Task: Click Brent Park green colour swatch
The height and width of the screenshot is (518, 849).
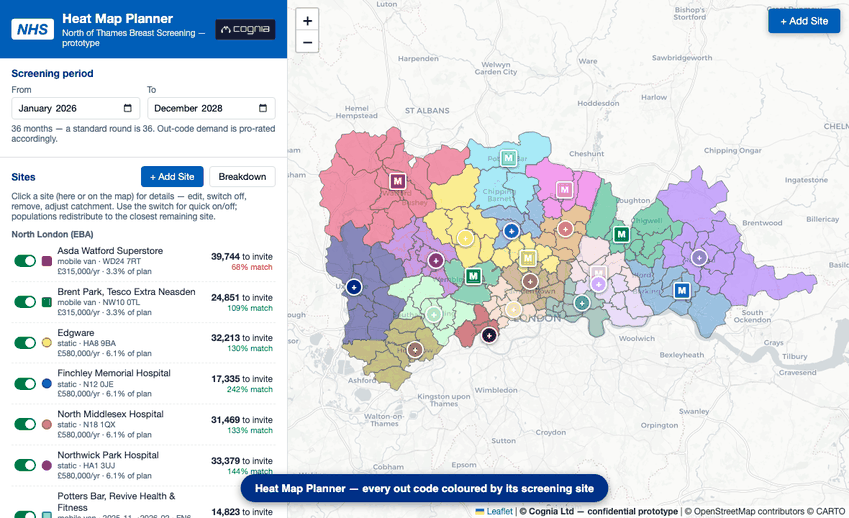Action: [47, 301]
